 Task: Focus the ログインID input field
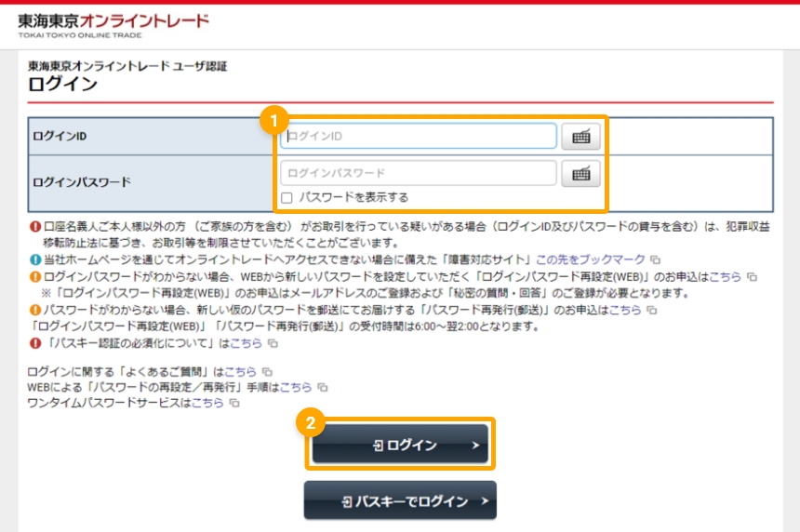(x=419, y=136)
